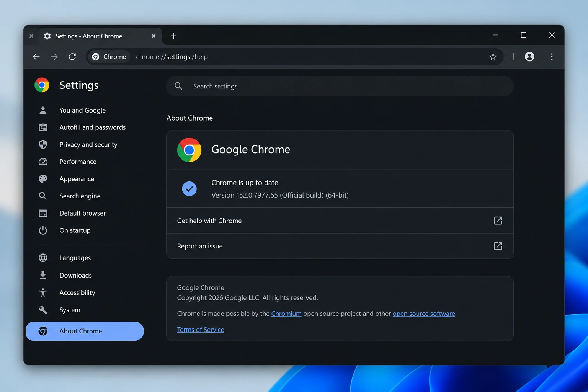
Task: Open Accessibility settings
Action: pyautogui.click(x=77, y=292)
